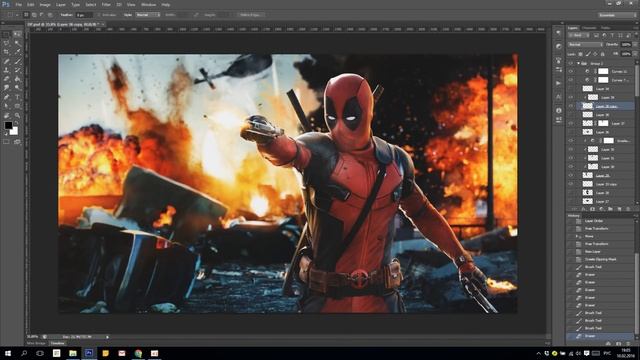Screen dimensions: 640x360
Task: Open the Style dropdown in options bar
Action: pos(148,15)
